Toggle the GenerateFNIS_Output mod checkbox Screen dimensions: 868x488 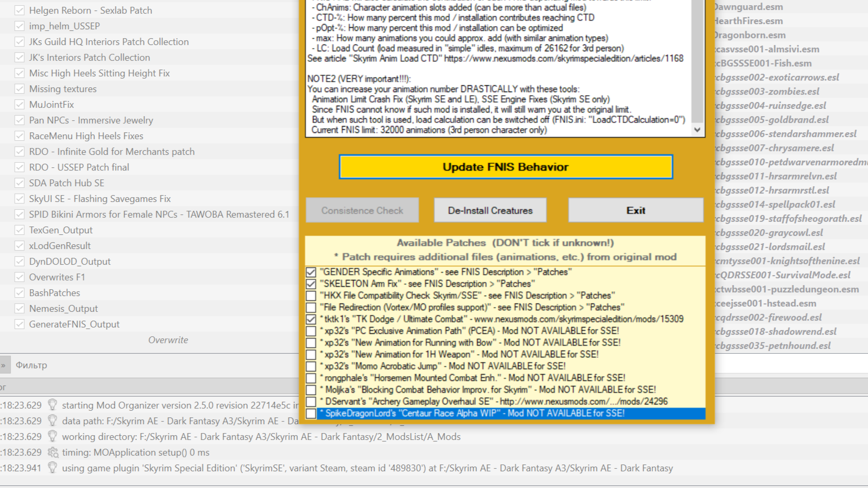coord(19,324)
